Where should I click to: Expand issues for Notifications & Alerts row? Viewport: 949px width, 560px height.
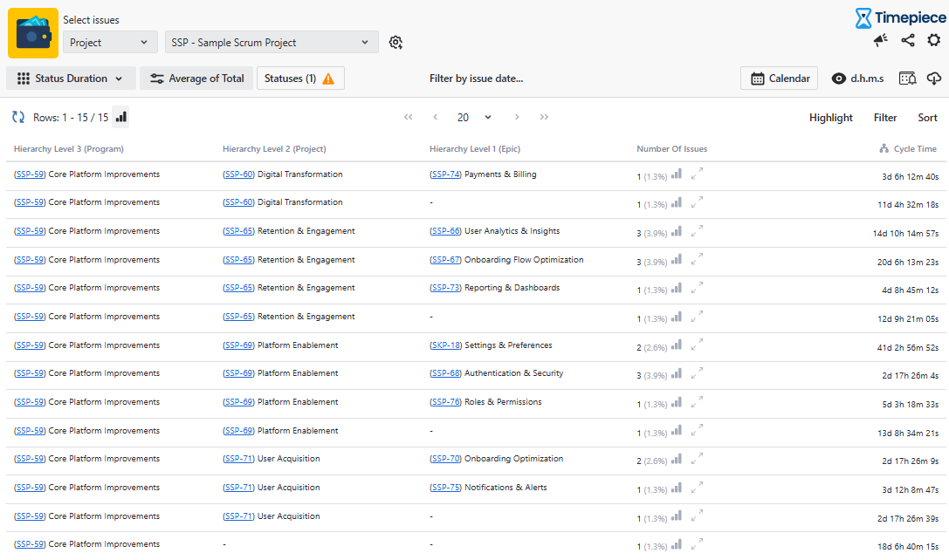point(697,486)
